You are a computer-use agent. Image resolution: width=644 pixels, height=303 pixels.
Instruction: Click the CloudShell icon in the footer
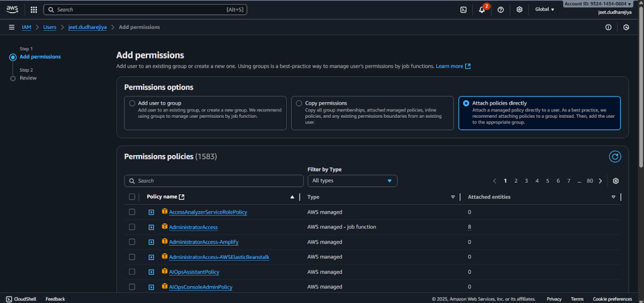point(9,299)
